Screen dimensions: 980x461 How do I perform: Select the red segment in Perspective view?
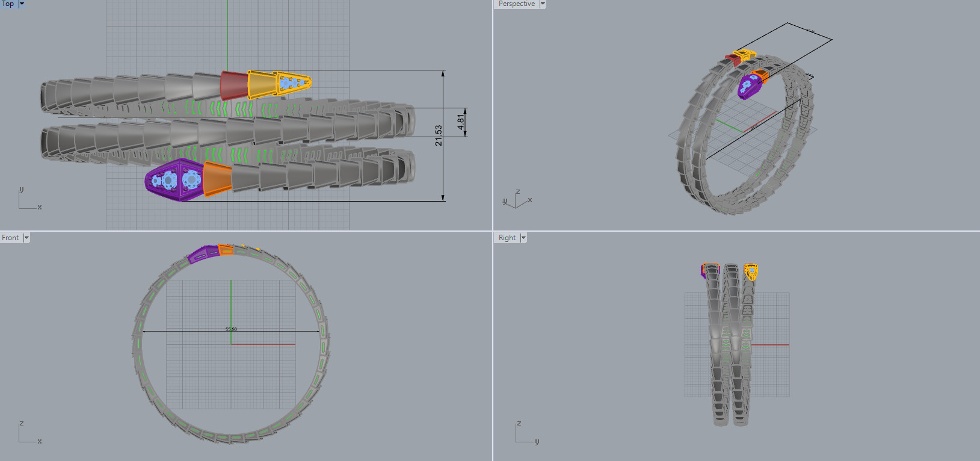point(733,59)
